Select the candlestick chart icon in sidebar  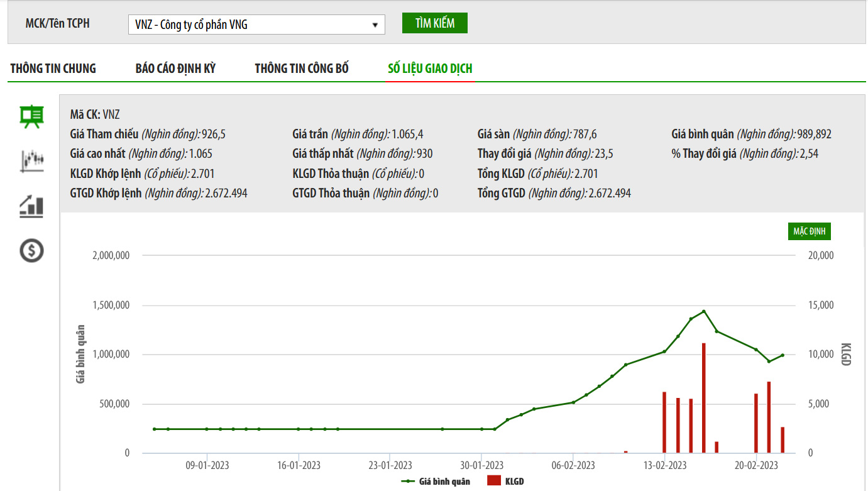click(31, 161)
